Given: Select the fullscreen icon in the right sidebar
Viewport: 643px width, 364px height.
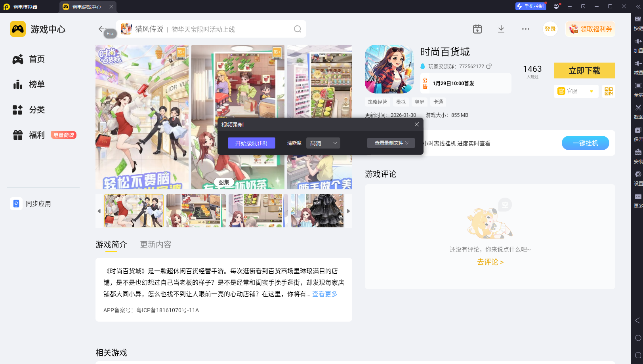Looking at the screenshot, I should tap(638, 85).
